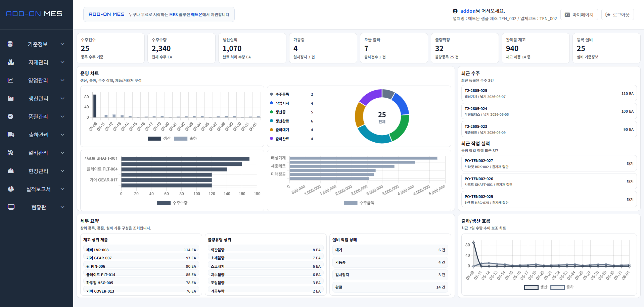Expand the 기준정보 menu chevron
This screenshot has height=307, width=644.
point(62,44)
